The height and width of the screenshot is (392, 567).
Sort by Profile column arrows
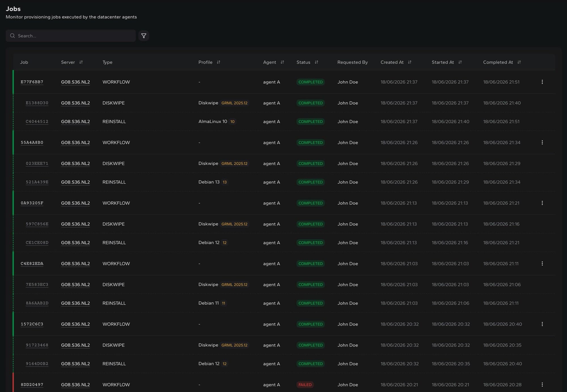point(219,62)
